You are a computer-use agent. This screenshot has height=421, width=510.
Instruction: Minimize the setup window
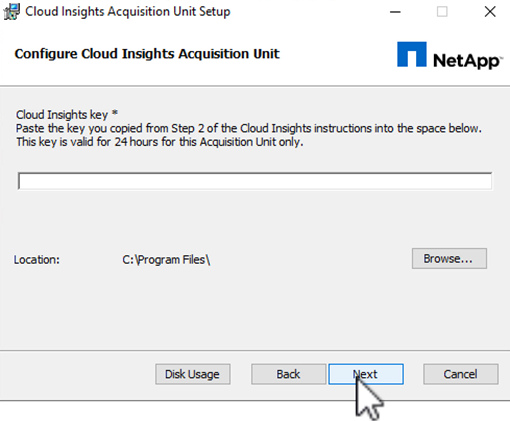tap(395, 12)
